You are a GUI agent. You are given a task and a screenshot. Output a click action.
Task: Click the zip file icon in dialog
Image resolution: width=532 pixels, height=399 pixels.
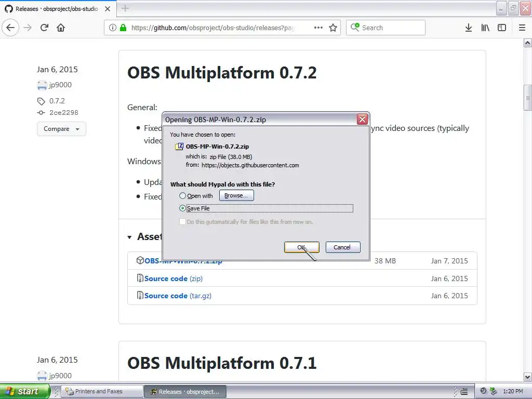click(x=179, y=146)
